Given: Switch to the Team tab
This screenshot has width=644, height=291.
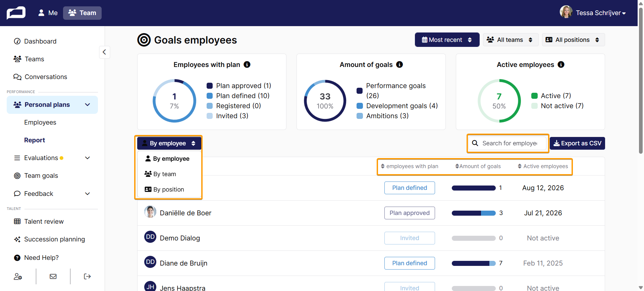Looking at the screenshot, I should [x=82, y=13].
